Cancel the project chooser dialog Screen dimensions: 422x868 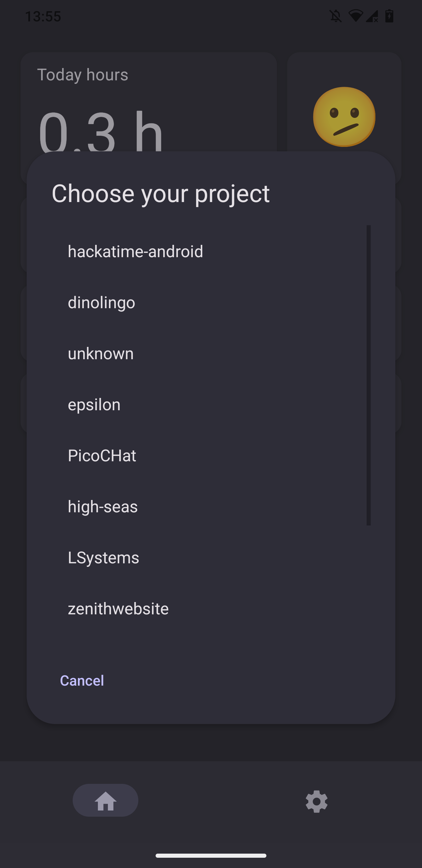tap(82, 680)
